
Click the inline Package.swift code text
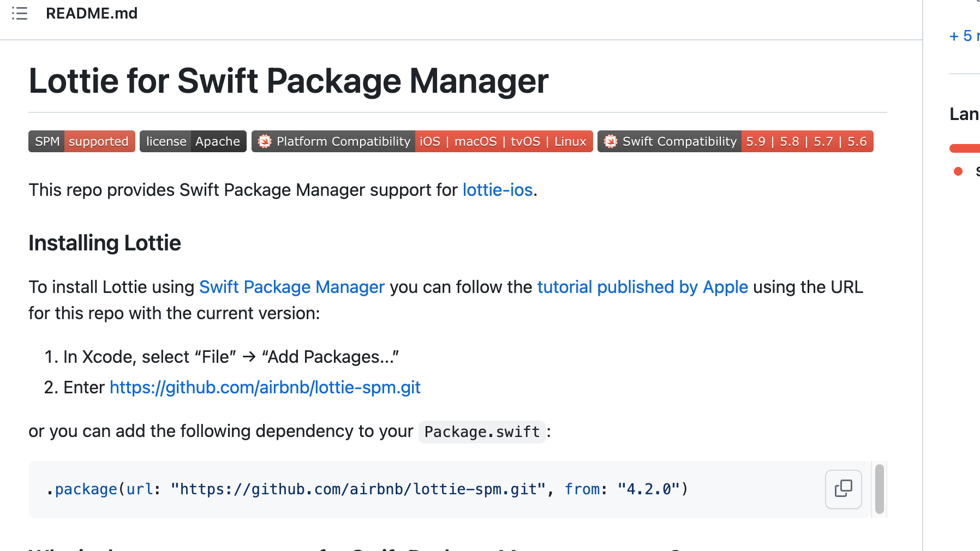point(482,432)
